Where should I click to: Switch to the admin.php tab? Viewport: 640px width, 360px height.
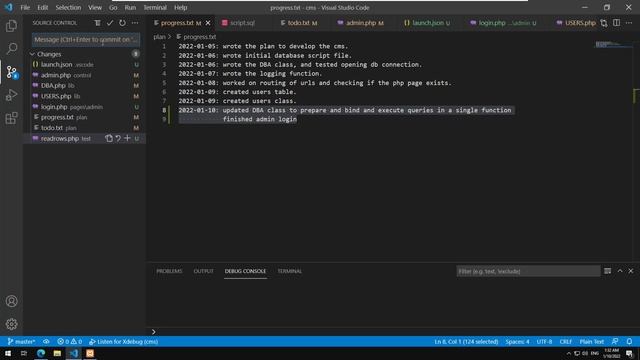pos(361,23)
